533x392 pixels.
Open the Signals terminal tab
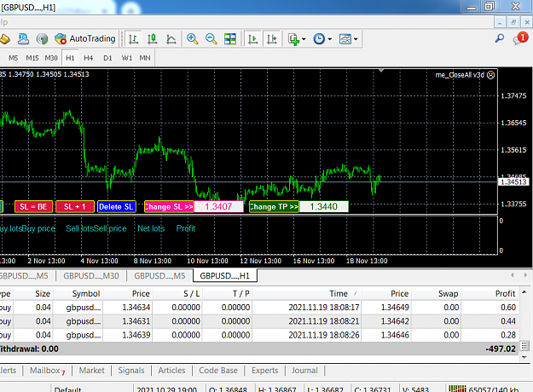(131, 371)
